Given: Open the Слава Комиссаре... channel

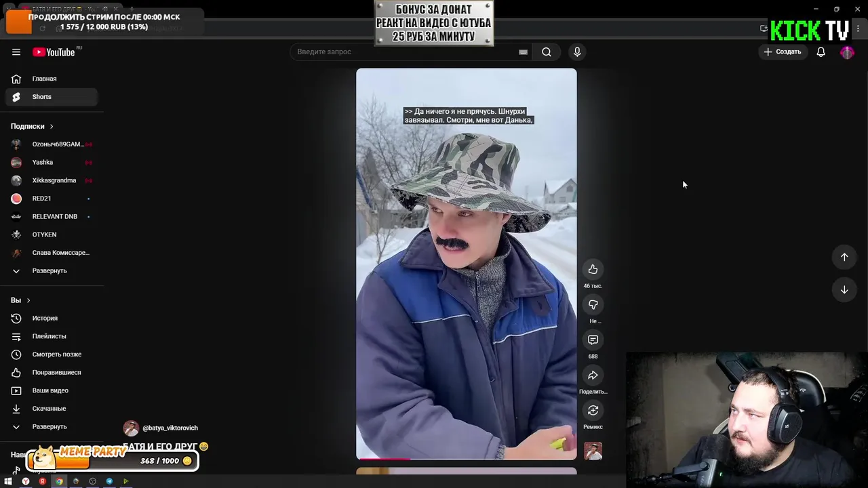Looking at the screenshot, I should (52, 253).
